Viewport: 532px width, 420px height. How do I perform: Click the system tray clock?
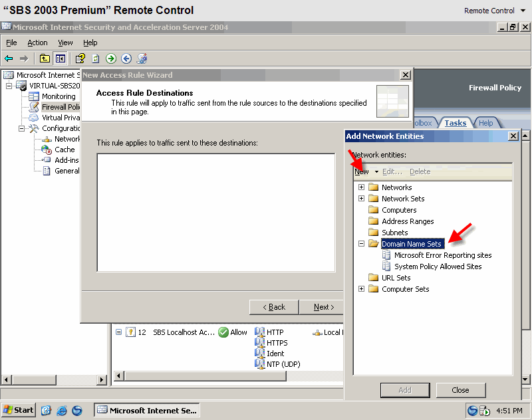click(x=509, y=411)
